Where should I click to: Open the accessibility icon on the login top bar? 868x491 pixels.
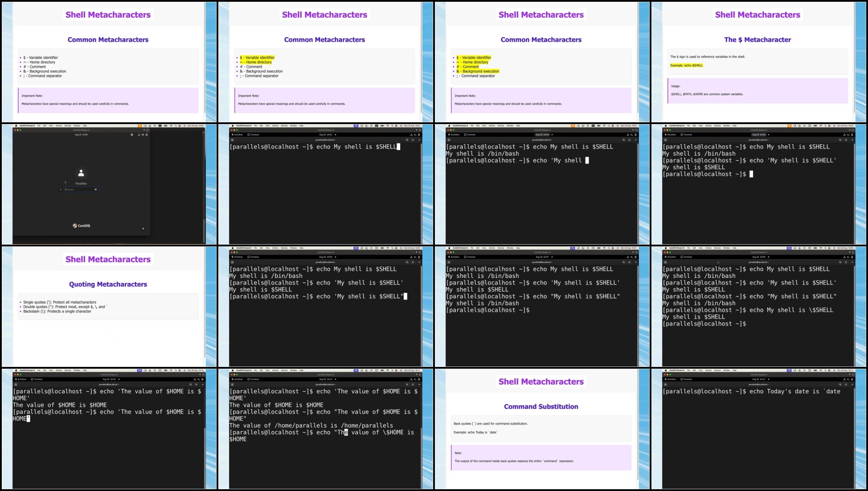click(x=132, y=135)
